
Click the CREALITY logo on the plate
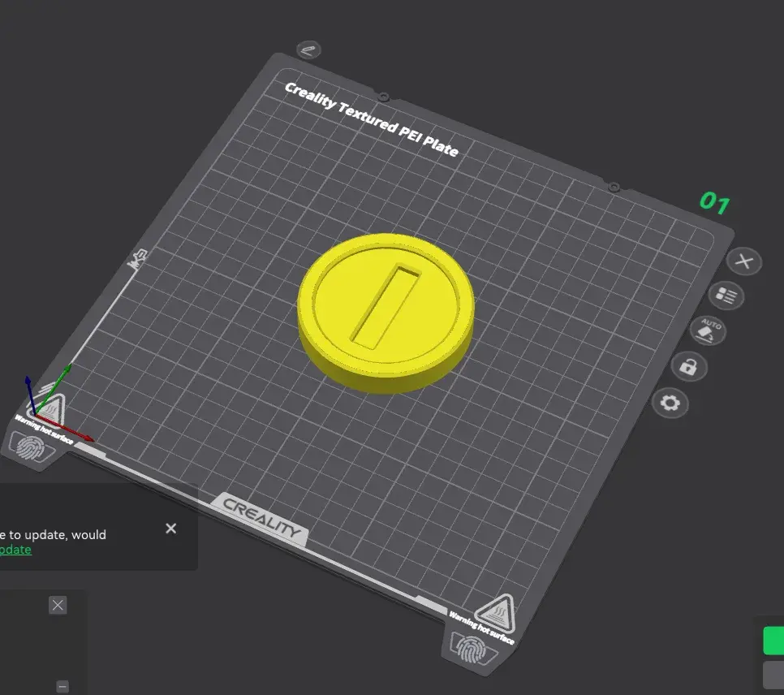262,518
